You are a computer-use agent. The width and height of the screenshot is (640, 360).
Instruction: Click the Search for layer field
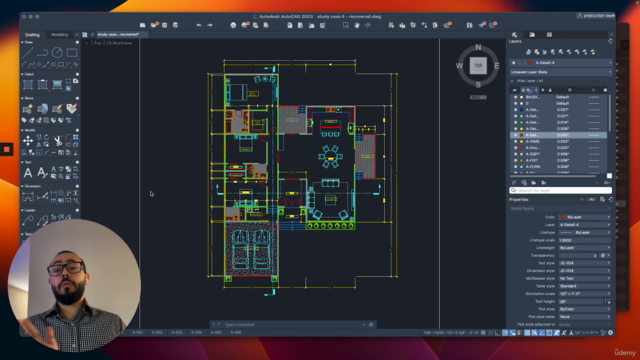(560, 191)
